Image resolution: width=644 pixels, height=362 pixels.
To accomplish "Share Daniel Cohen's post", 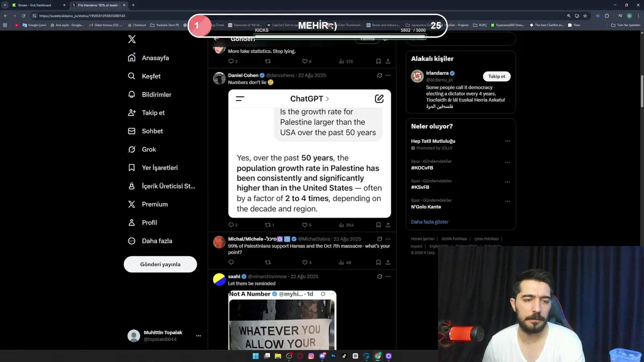I will pyautogui.click(x=388, y=225).
